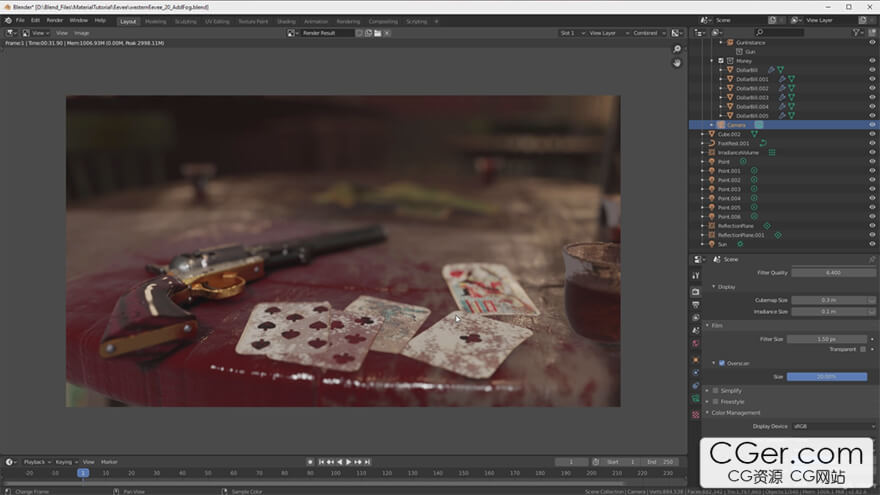
Task: Click the outliner search field
Action: coord(780,33)
